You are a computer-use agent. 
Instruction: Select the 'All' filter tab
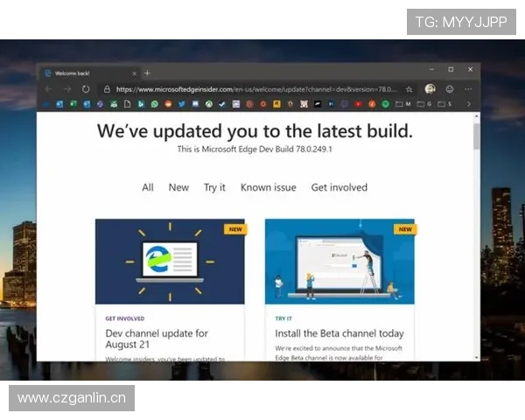[148, 187]
